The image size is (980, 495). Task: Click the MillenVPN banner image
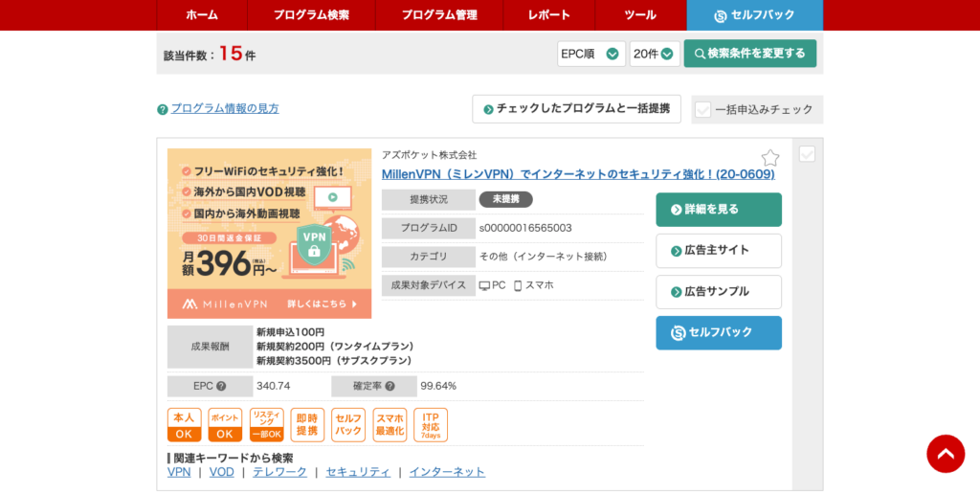point(269,234)
